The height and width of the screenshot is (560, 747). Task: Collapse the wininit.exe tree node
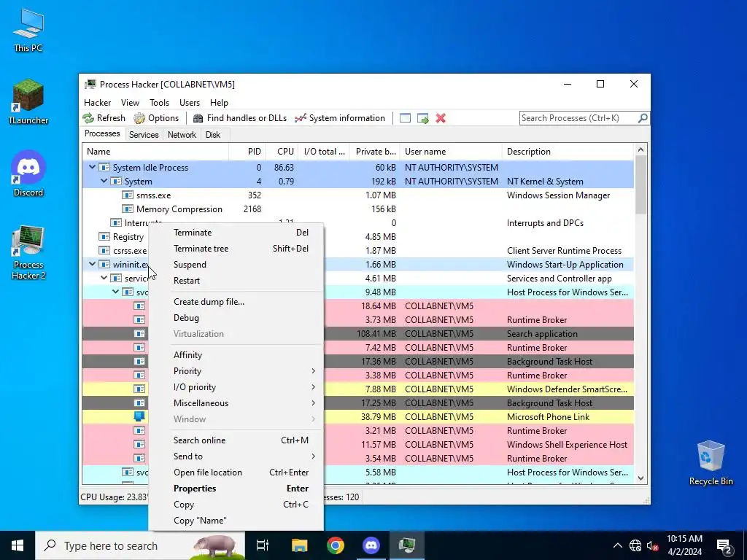(x=92, y=264)
